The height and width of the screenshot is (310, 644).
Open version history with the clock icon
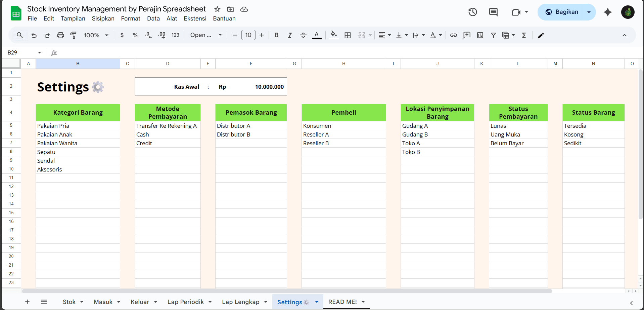coord(472,12)
